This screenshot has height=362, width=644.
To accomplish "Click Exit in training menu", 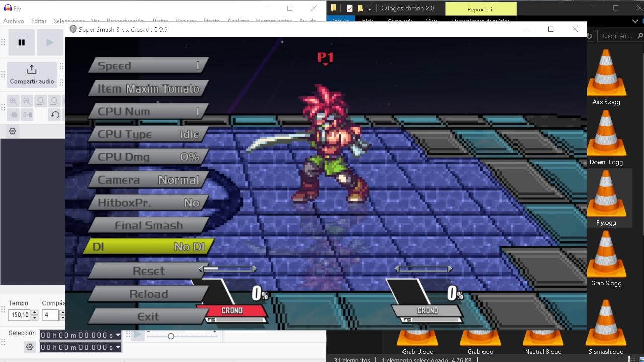I will tap(148, 317).
